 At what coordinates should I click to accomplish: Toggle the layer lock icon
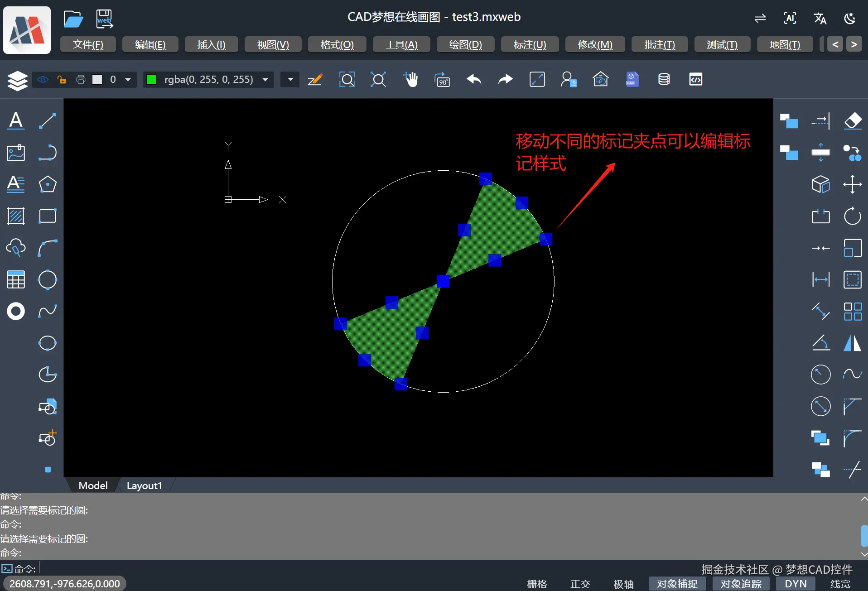[x=62, y=80]
